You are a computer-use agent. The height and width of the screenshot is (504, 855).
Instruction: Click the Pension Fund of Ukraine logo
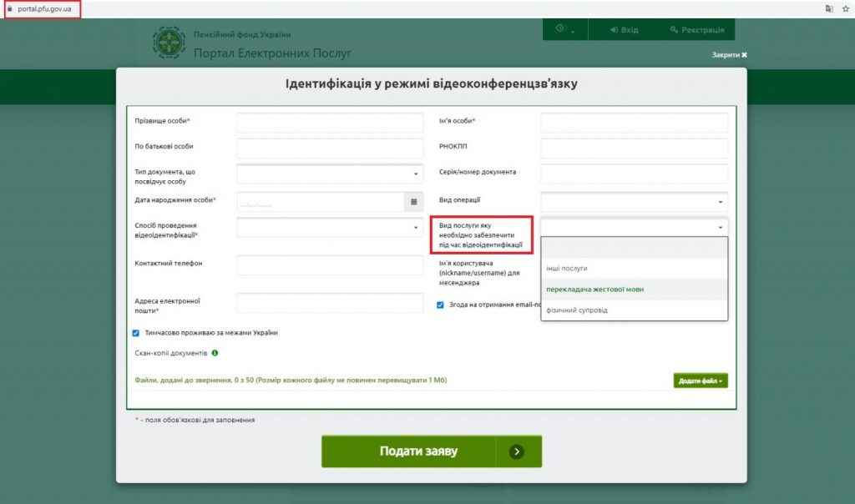pos(169,43)
